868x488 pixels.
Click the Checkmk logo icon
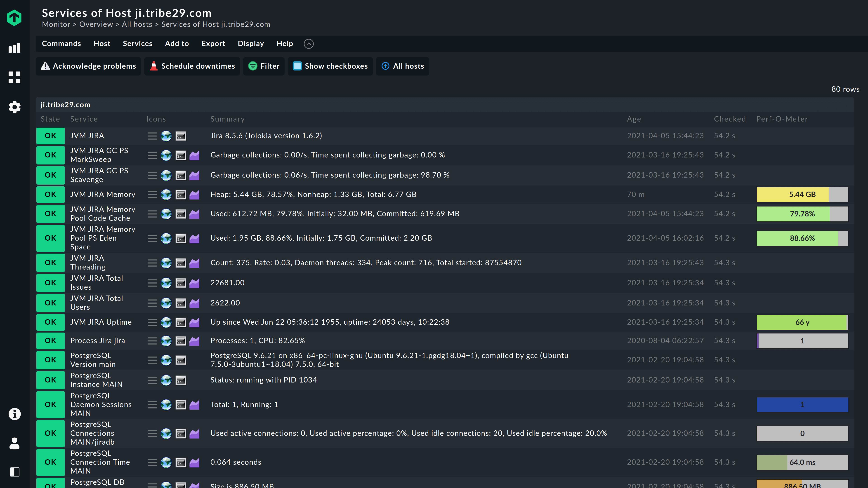14,18
